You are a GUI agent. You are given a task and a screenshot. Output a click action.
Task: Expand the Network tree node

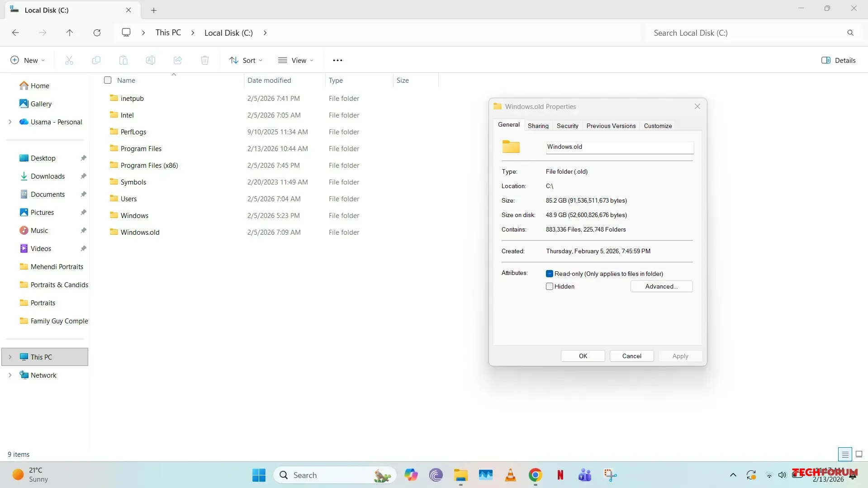tap(10, 375)
